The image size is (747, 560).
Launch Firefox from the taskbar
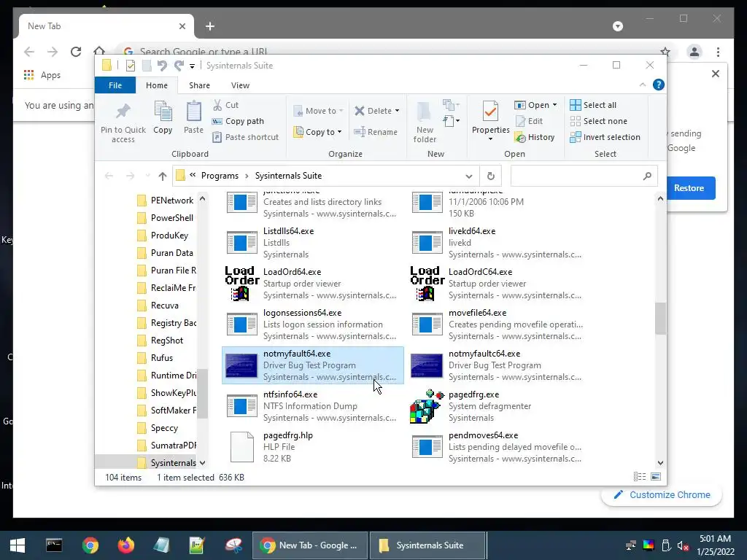[125, 545]
